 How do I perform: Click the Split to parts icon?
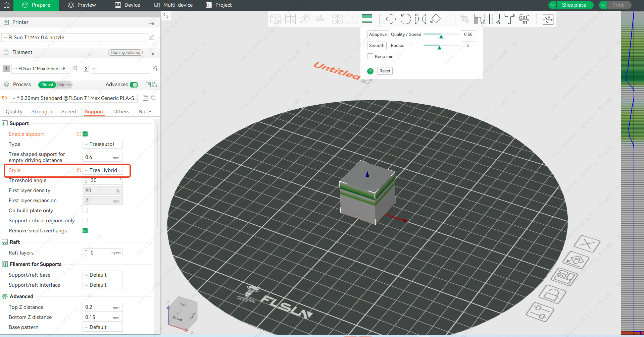pos(352,19)
